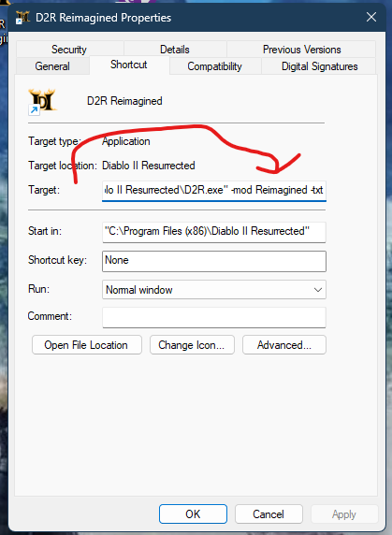
Task: Click the Open File Location button
Action: point(87,345)
